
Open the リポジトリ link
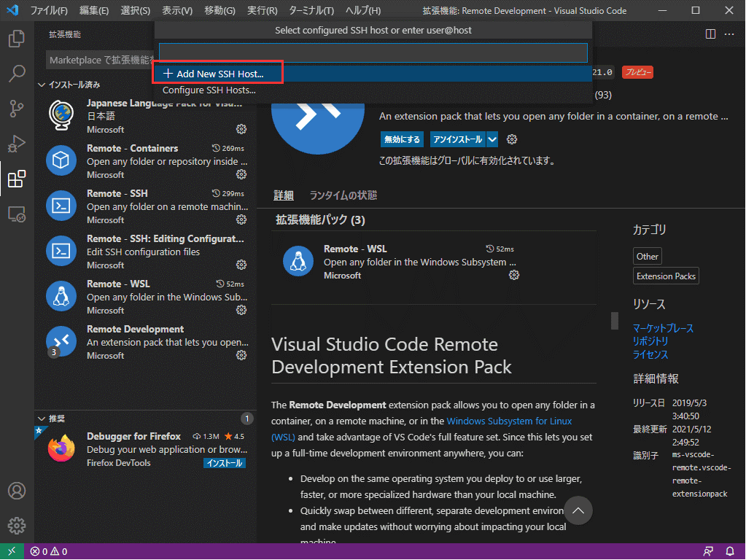(650, 341)
